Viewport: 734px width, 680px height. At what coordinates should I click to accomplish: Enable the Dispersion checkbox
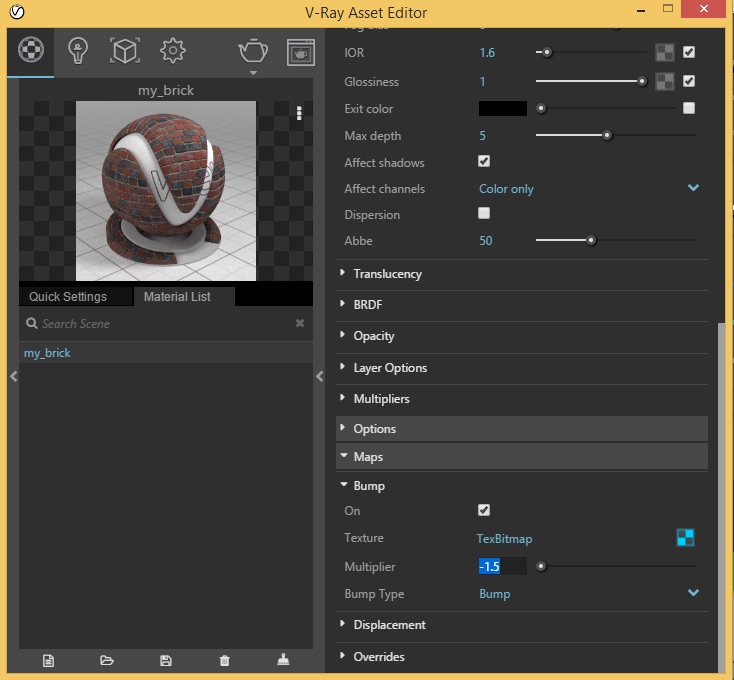pyautogui.click(x=484, y=214)
